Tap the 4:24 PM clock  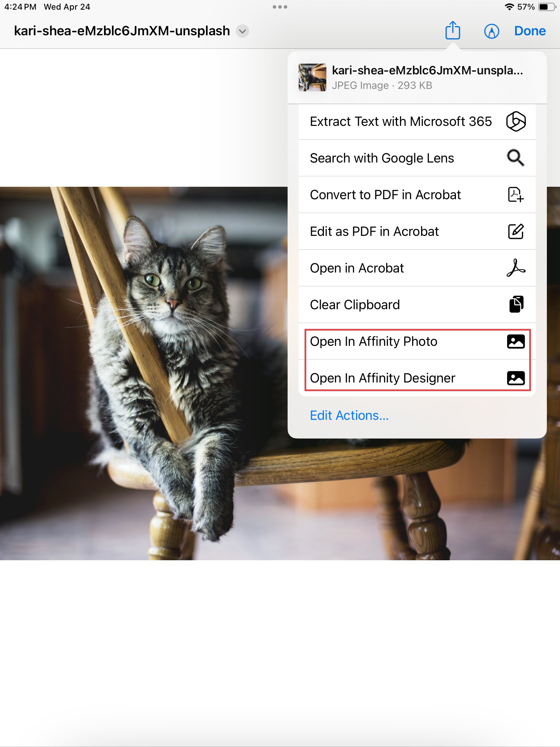click(x=20, y=7)
